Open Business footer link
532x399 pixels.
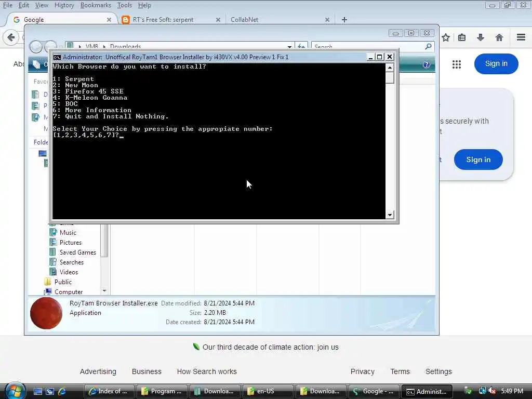pyautogui.click(x=147, y=371)
